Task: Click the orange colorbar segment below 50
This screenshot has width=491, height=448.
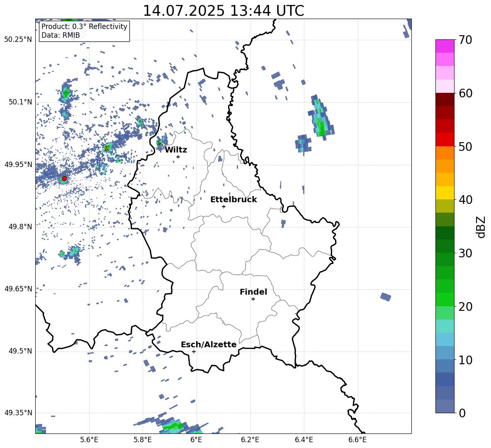Action: [x=445, y=153]
